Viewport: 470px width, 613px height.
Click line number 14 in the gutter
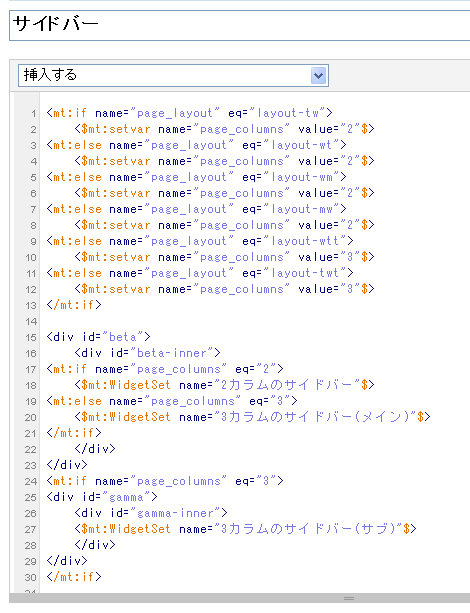point(31,322)
